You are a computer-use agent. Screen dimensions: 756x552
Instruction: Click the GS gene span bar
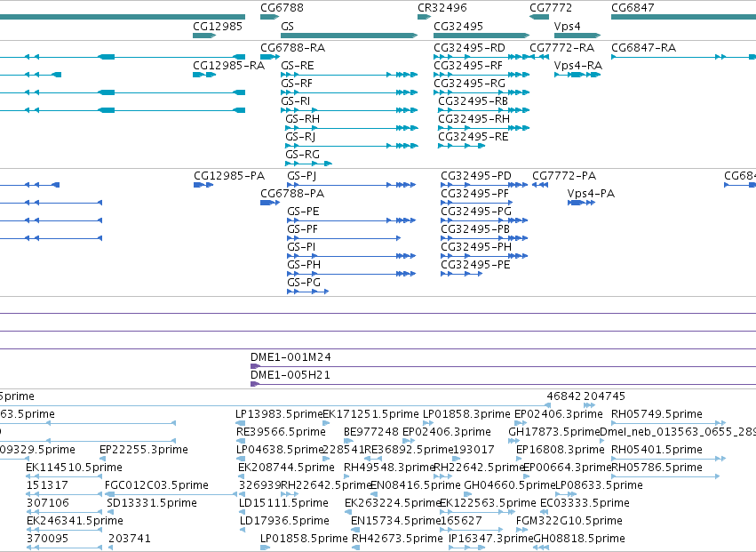349,36
